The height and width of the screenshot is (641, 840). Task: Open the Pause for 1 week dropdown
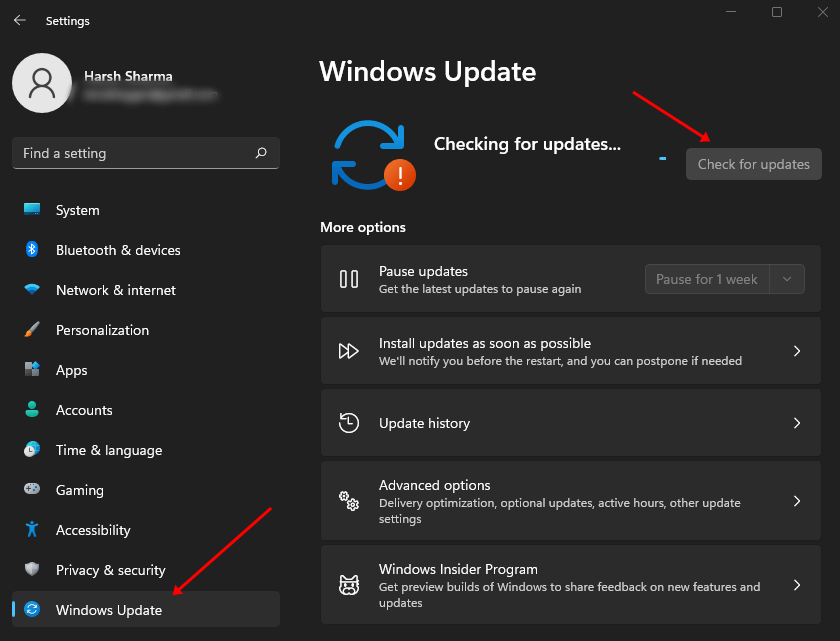coord(787,279)
